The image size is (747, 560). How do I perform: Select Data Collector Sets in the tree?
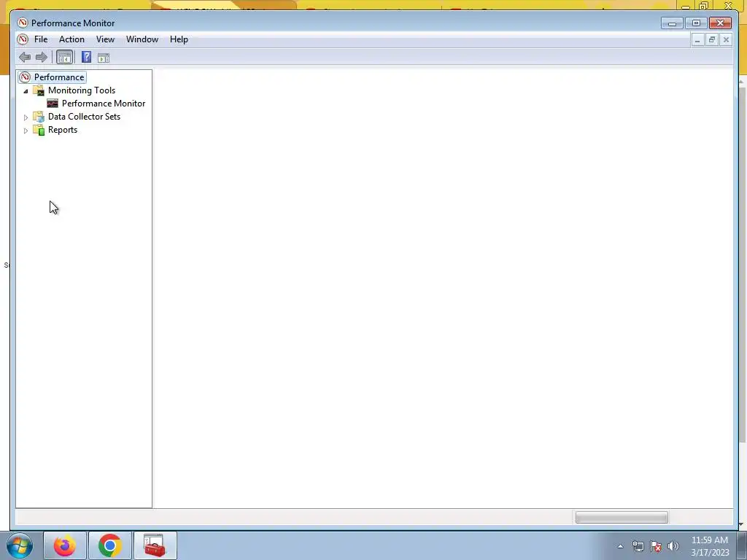(84, 117)
